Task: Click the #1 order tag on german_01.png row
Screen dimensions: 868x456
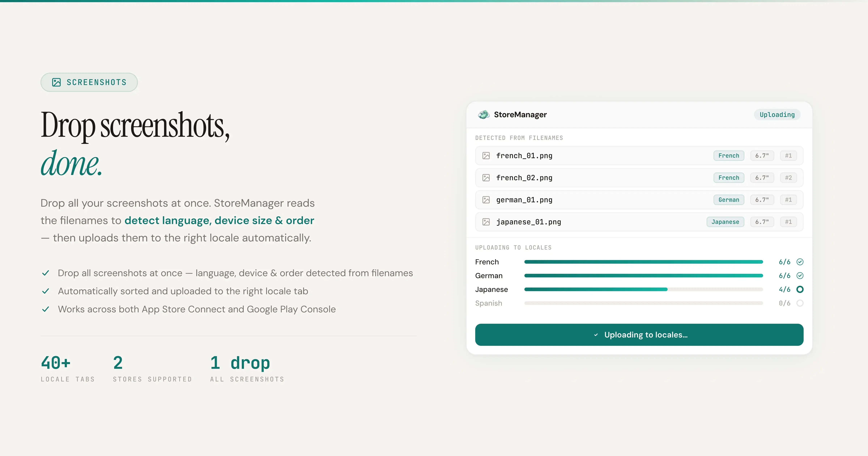Action: 788,200
